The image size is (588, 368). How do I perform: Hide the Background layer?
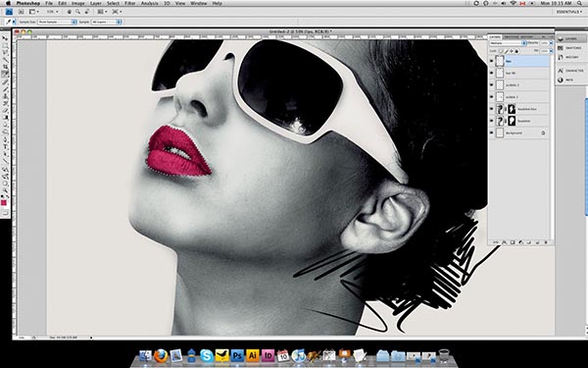(491, 132)
